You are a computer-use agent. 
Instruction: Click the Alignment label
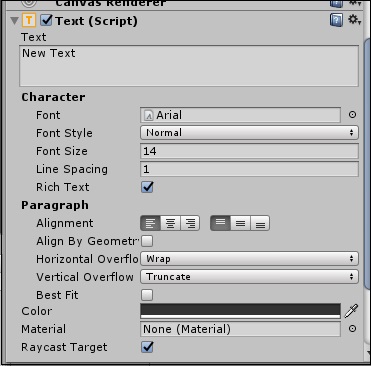[x=65, y=223]
